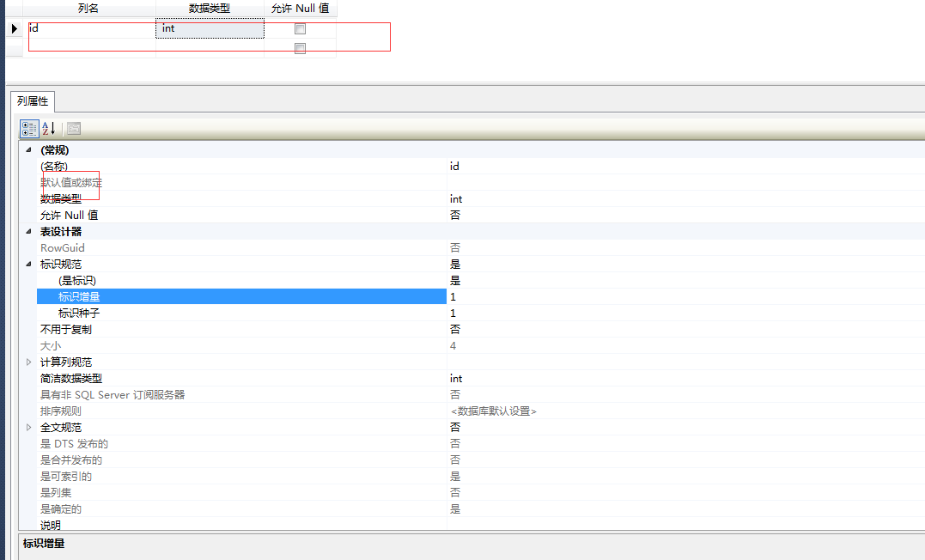Select the highlighted 标识增量 property
Image resolution: width=925 pixels, height=560 pixels.
tap(241, 297)
